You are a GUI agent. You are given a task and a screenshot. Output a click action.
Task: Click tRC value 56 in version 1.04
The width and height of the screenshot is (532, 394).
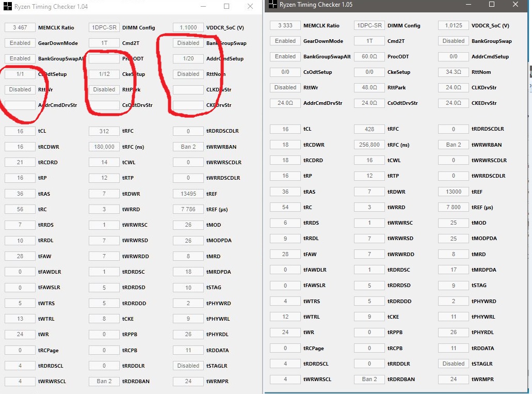[20, 209]
